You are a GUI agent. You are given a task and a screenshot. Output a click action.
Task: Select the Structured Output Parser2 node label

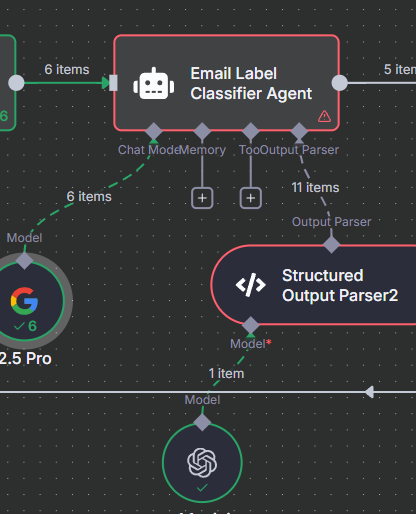(x=340, y=285)
